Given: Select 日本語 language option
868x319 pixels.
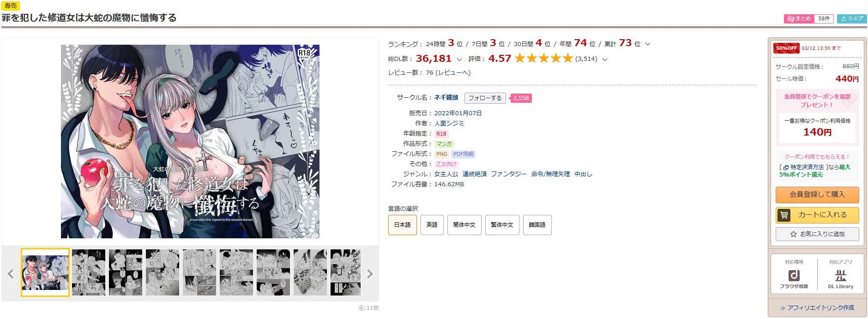Looking at the screenshot, I should pyautogui.click(x=403, y=225).
